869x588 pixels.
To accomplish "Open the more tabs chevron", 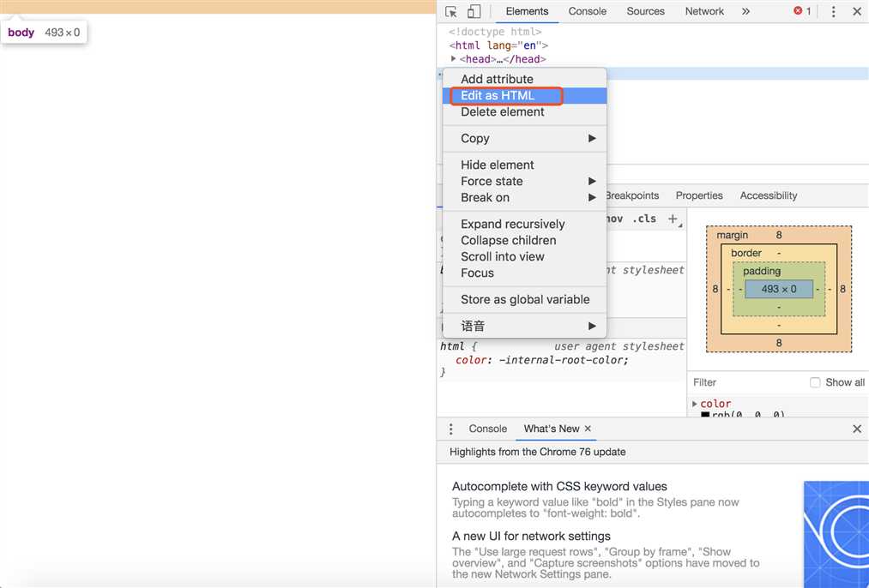I will [746, 11].
